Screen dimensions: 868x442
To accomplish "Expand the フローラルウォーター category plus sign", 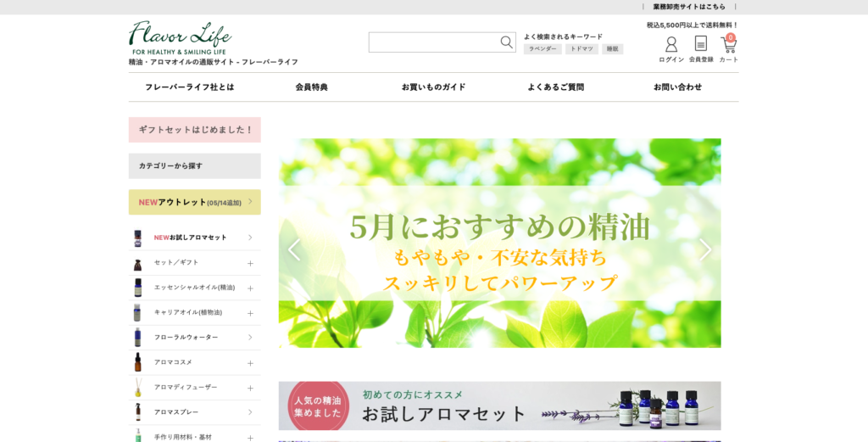I will point(250,338).
